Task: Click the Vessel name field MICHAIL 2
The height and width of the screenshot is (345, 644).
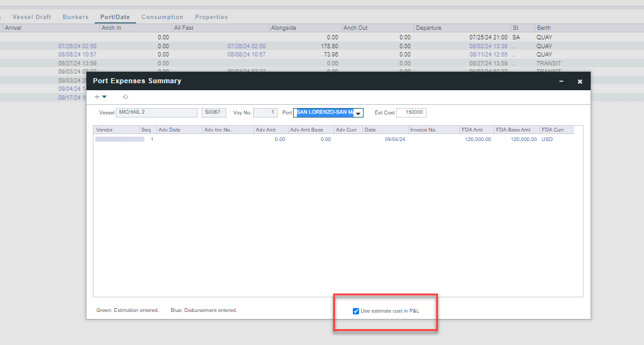Action: [156, 112]
